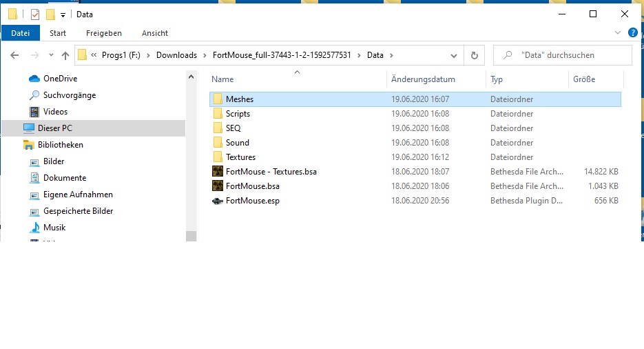Click Downloads in the breadcrumb path

176,55
